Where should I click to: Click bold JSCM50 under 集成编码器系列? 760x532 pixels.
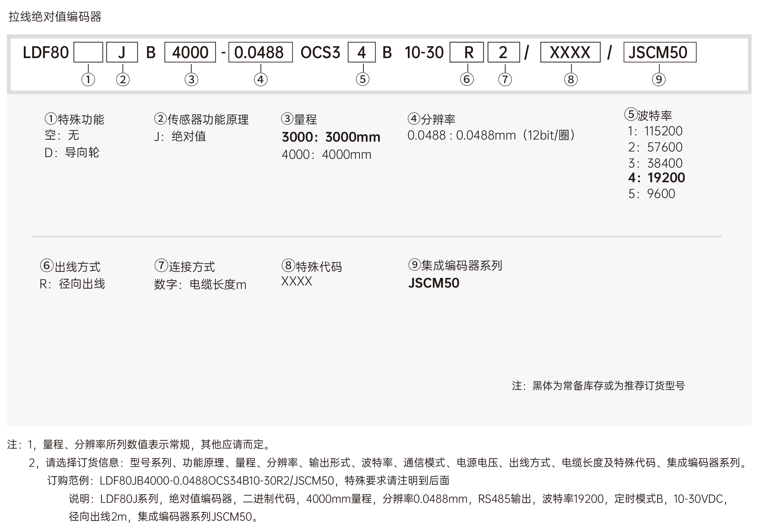click(434, 283)
